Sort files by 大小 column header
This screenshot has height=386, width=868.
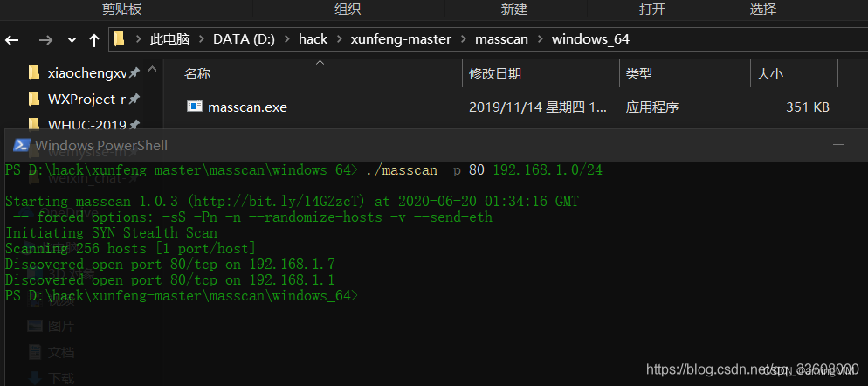click(769, 73)
